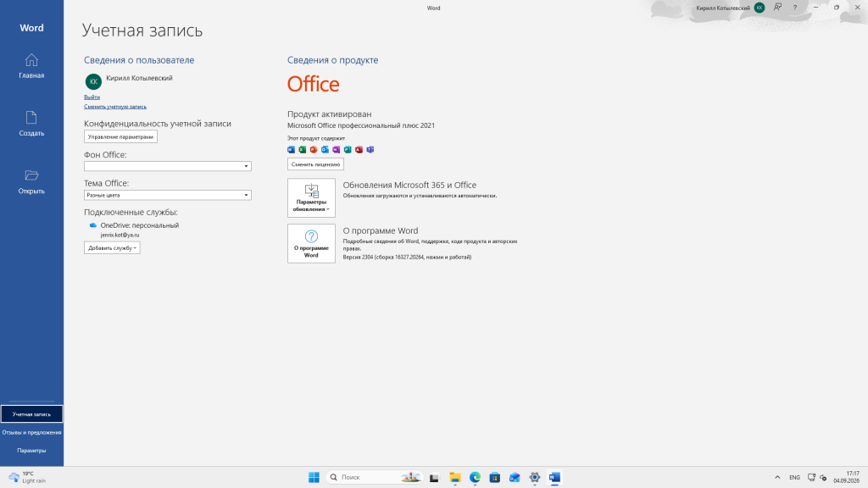Open Settings gear from the taskbar
868x488 pixels.
535,477
